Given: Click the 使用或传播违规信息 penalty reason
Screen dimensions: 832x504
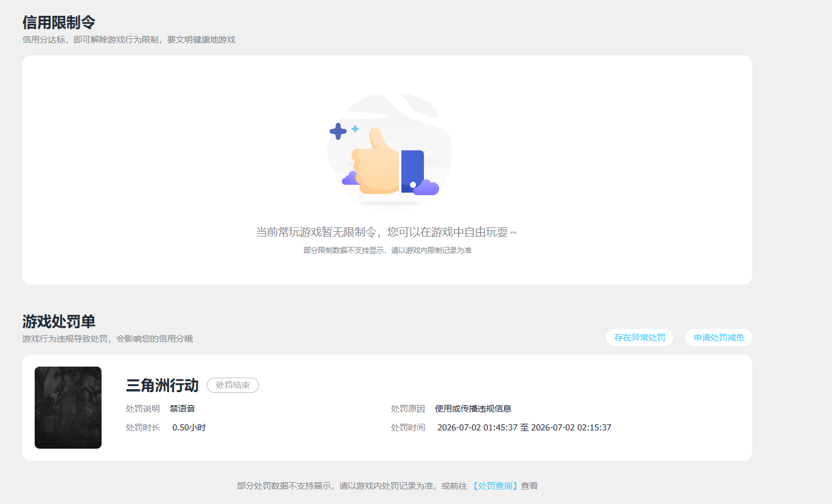Looking at the screenshot, I should (473, 409).
